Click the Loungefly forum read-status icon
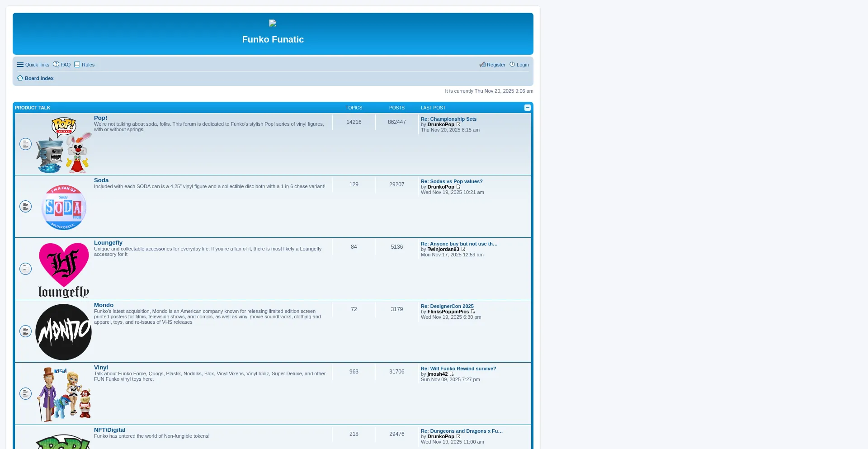 click(x=25, y=269)
